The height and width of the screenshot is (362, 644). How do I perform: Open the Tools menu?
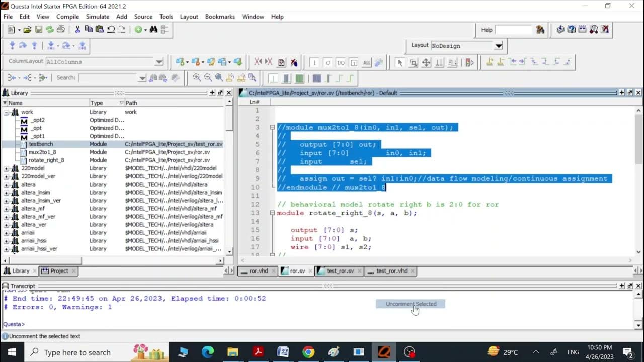(166, 17)
